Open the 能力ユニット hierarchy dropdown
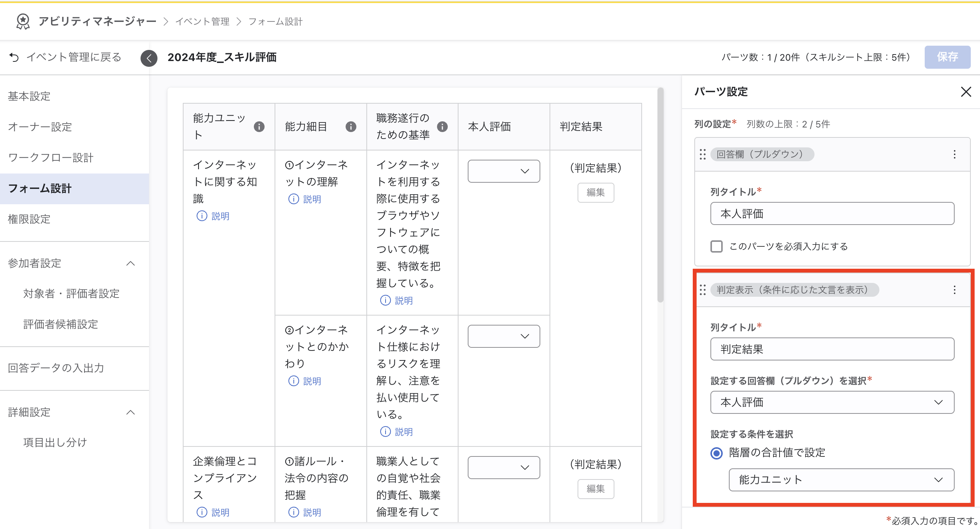This screenshot has width=980, height=529. click(841, 479)
